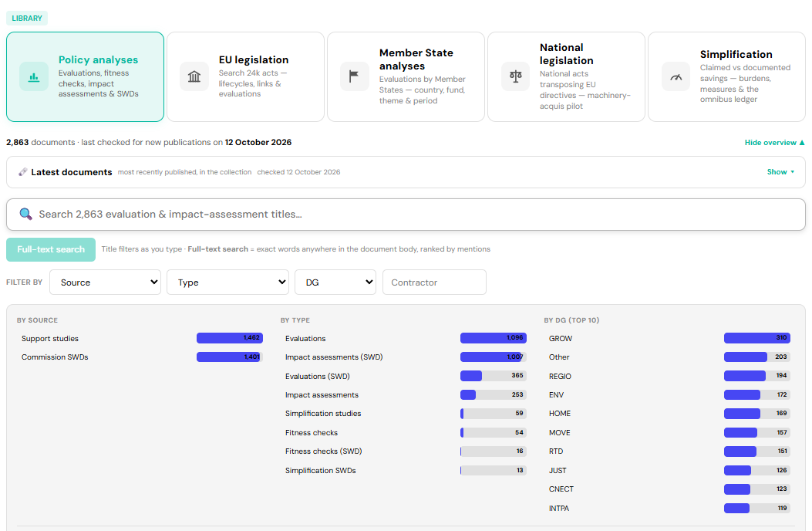Open the DG filter dropdown

pyautogui.click(x=335, y=282)
